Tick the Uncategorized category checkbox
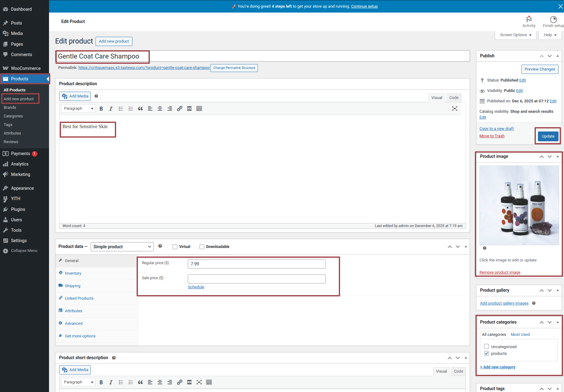Viewport: 564px width, 392px height. click(x=486, y=347)
